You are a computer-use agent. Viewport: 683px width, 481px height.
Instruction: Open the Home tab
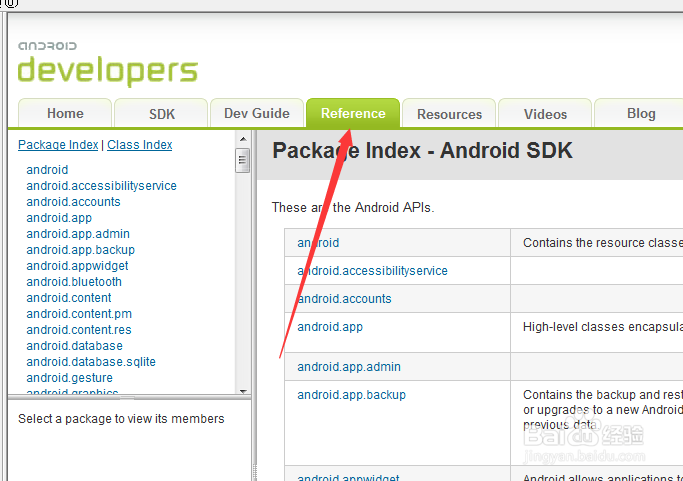coord(65,113)
